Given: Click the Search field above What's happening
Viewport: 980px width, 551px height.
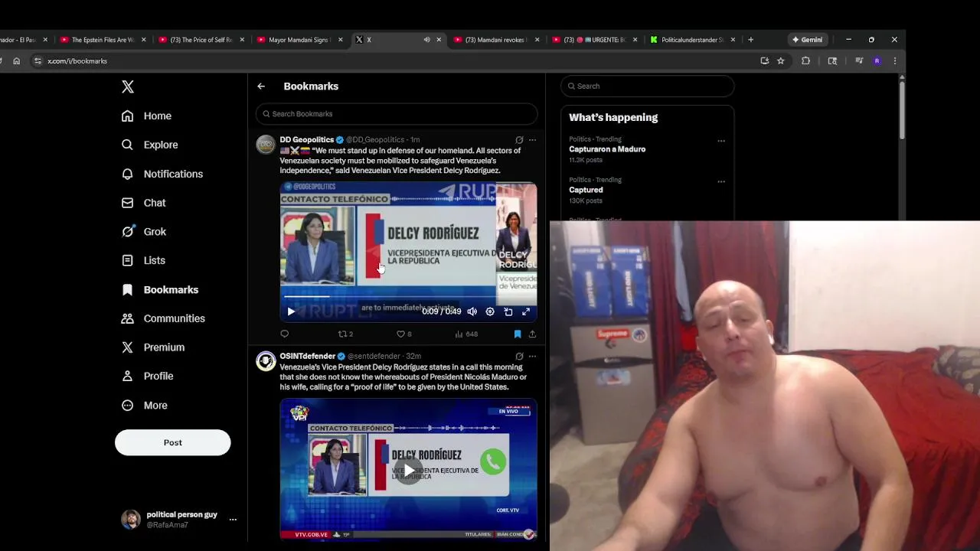Looking at the screenshot, I should click(x=648, y=86).
